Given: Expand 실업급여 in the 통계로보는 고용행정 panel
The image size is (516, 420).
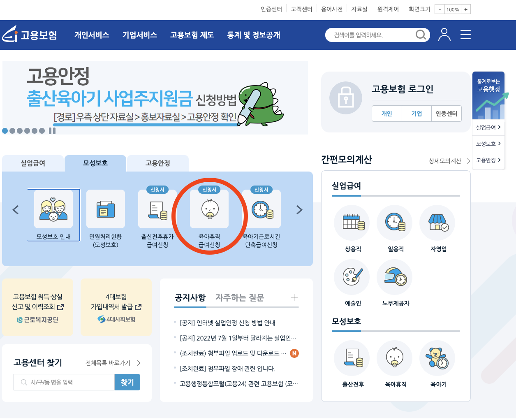Looking at the screenshot, I should pos(488,128).
